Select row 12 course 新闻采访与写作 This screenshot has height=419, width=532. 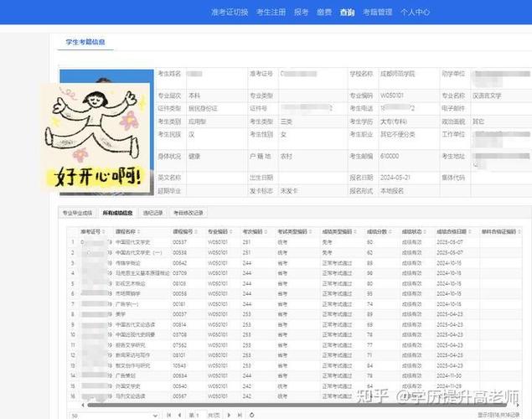click(132, 355)
